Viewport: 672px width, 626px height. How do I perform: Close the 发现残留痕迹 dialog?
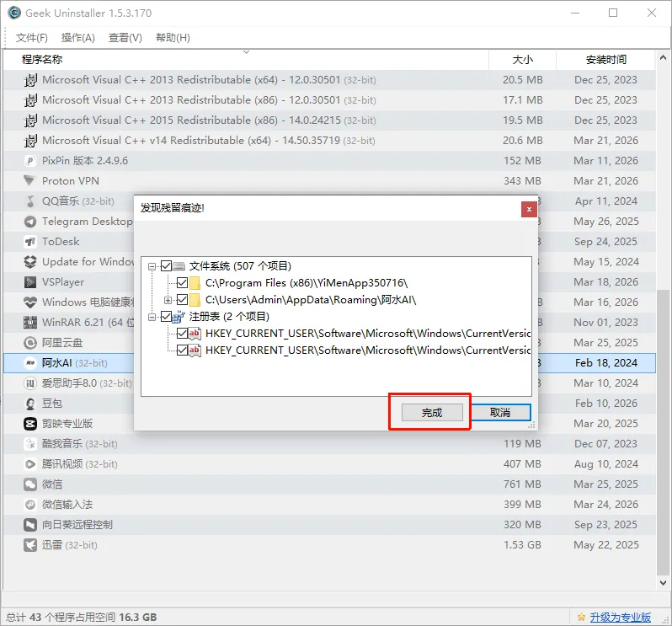pos(529,209)
